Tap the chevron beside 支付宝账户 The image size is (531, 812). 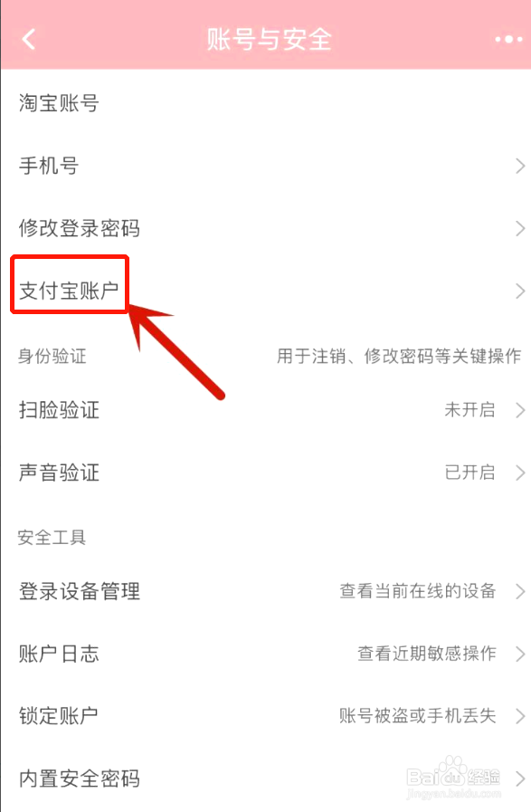coord(520,291)
